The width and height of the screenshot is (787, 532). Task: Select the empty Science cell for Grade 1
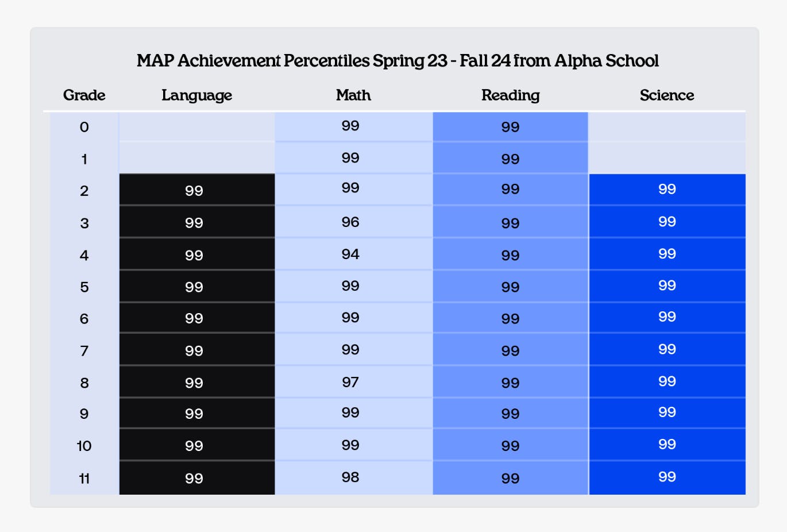[666, 158]
